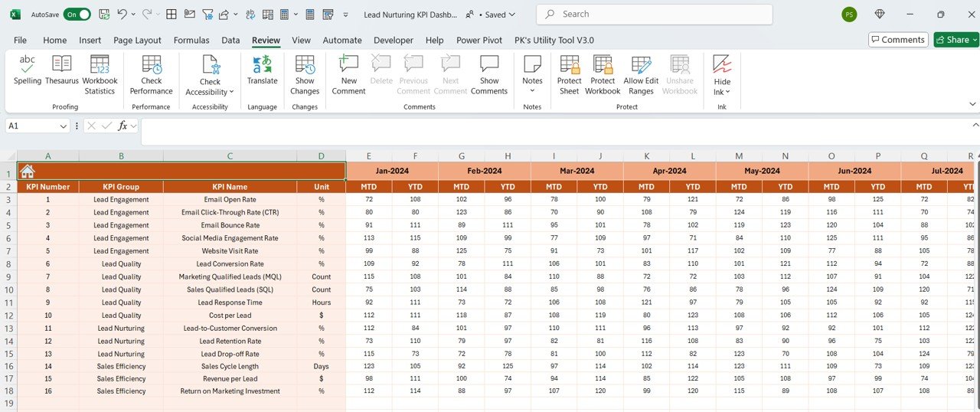Switch to the View tab
Image resolution: width=980 pixels, height=412 pixels.
coord(301,41)
